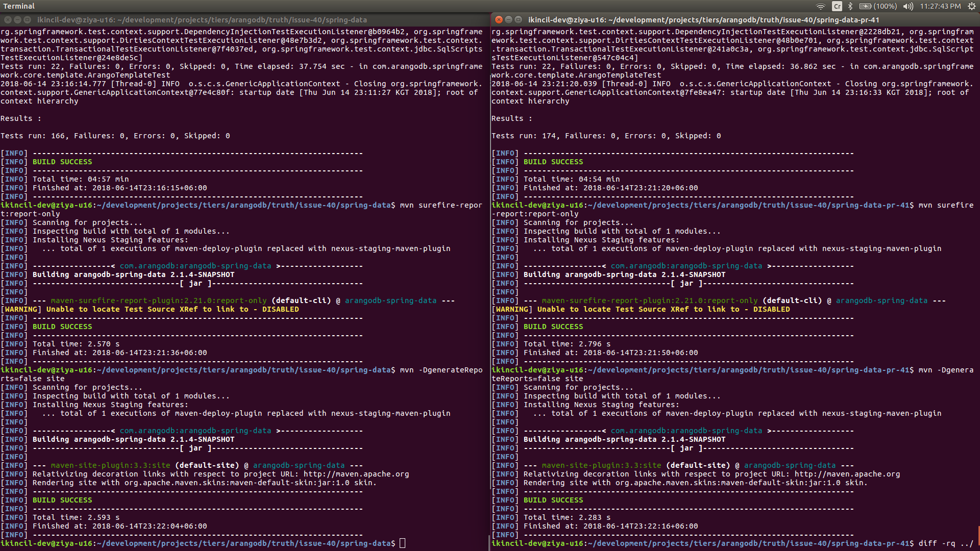Image resolution: width=980 pixels, height=551 pixels.
Task: Click 'Results :' heading in right terminal
Action: (x=512, y=118)
